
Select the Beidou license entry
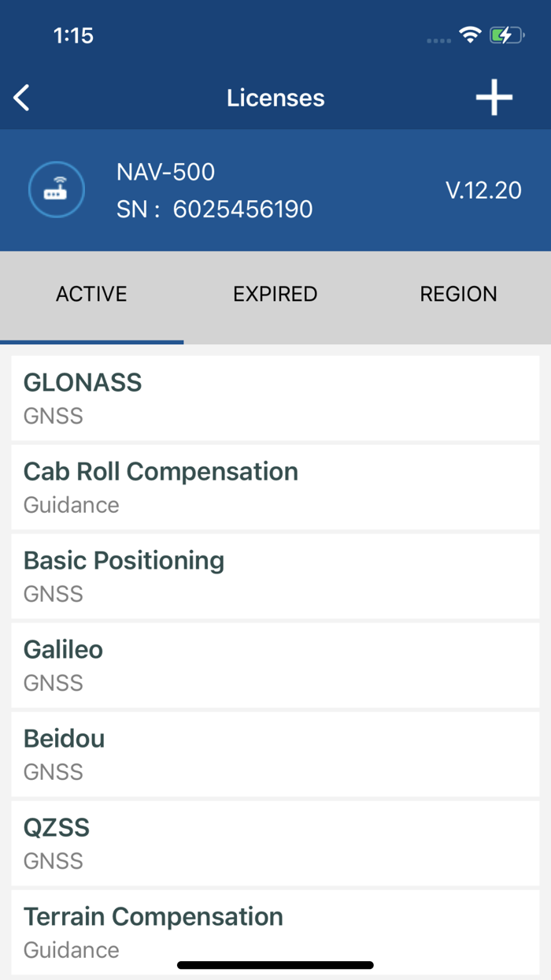pos(275,753)
